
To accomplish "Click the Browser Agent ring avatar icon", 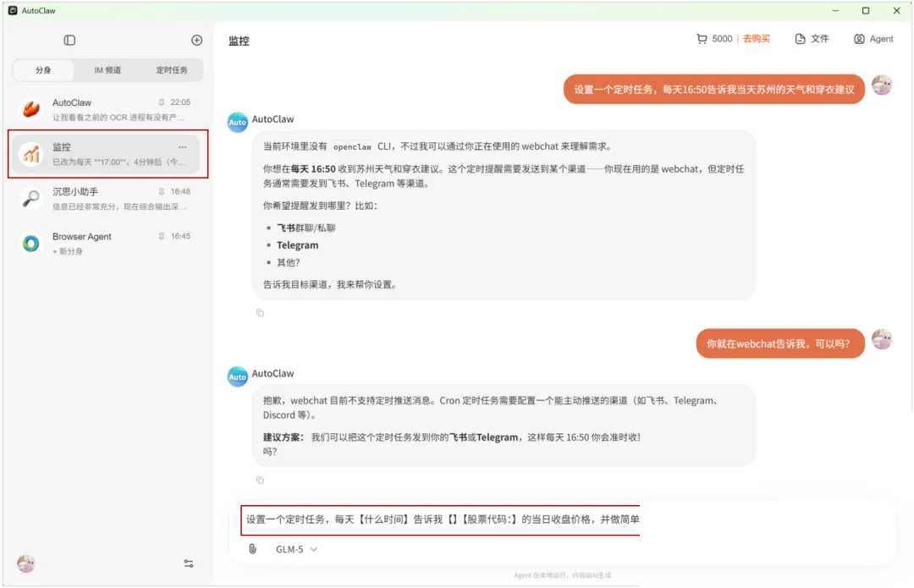I will click(31, 243).
